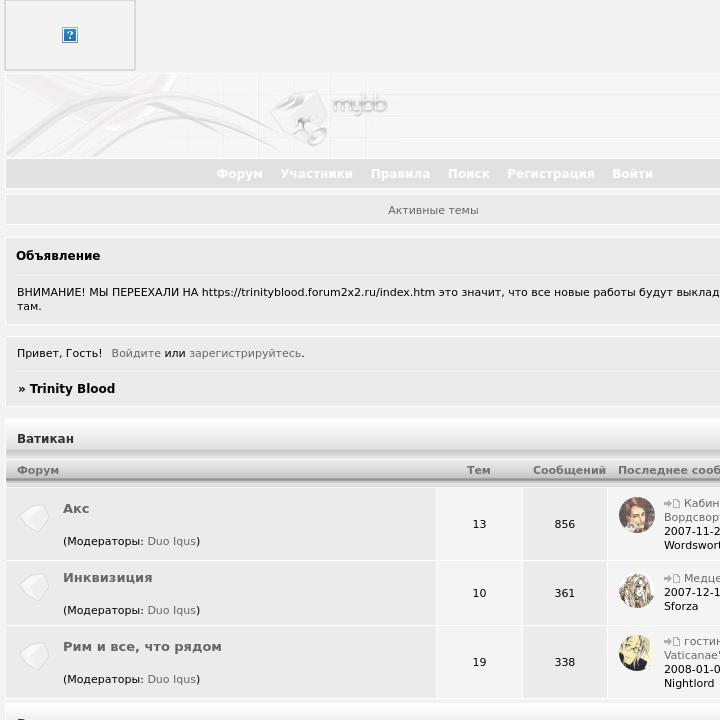Click the broken image placeholder icon
720x720 pixels.
pyautogui.click(x=70, y=35)
